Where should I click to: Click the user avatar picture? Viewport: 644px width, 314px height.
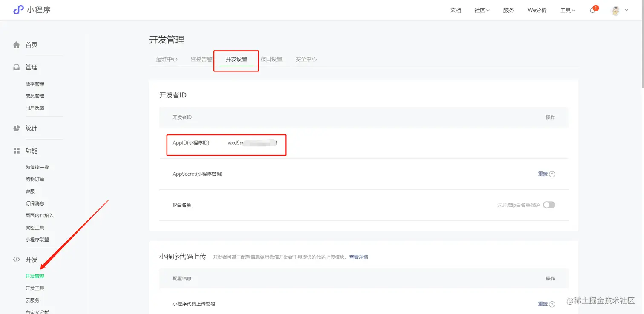click(615, 10)
